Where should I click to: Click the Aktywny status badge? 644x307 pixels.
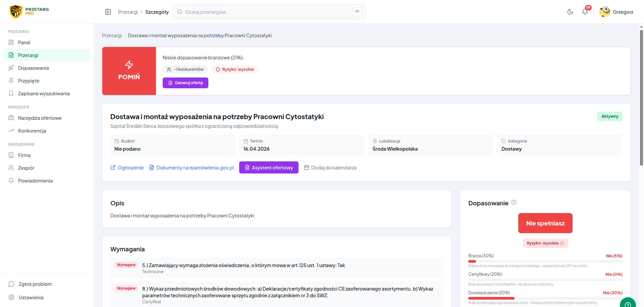point(610,116)
